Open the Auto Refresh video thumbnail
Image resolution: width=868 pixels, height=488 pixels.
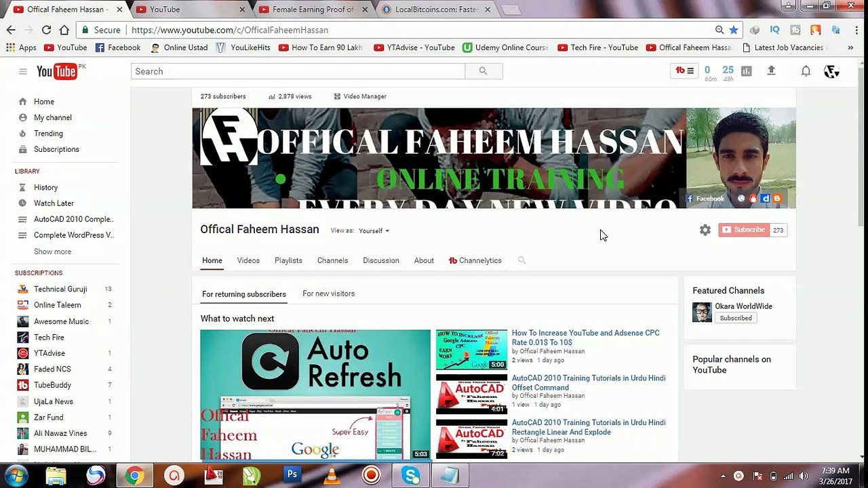click(315, 394)
